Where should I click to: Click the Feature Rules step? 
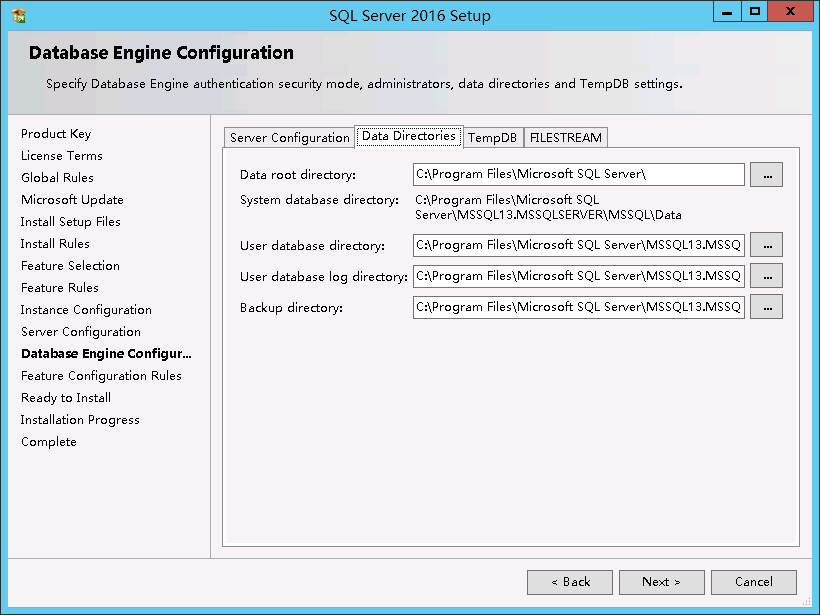click(60, 288)
